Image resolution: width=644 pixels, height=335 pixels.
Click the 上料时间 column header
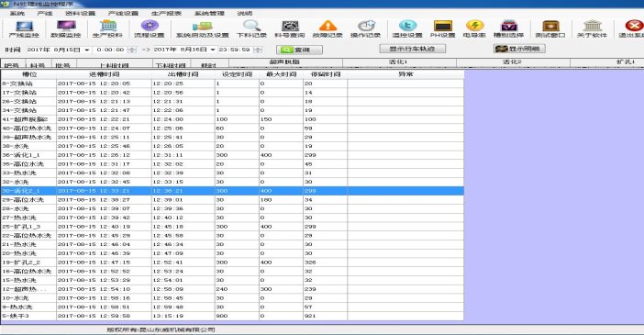tap(115, 65)
